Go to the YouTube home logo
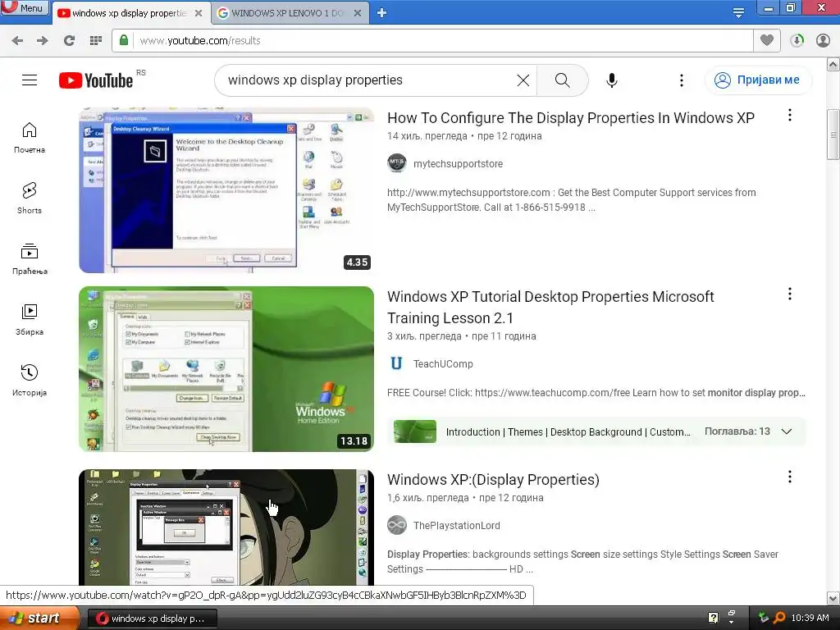The height and width of the screenshot is (630, 840). 96,80
